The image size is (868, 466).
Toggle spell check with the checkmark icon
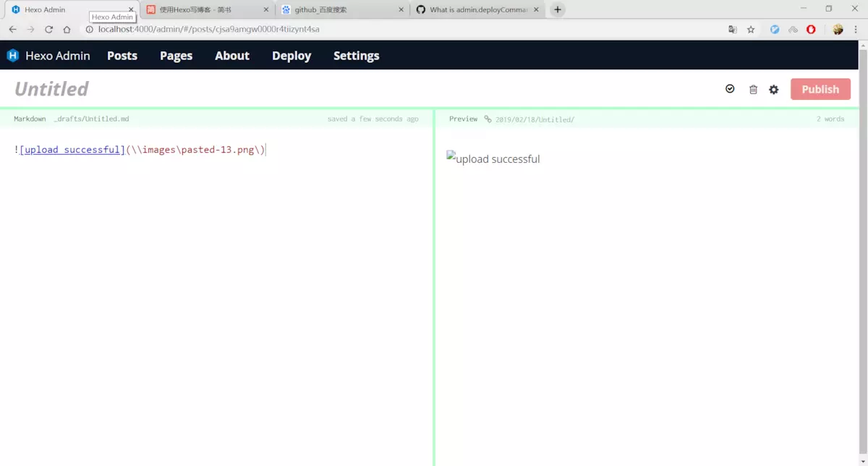pos(730,89)
